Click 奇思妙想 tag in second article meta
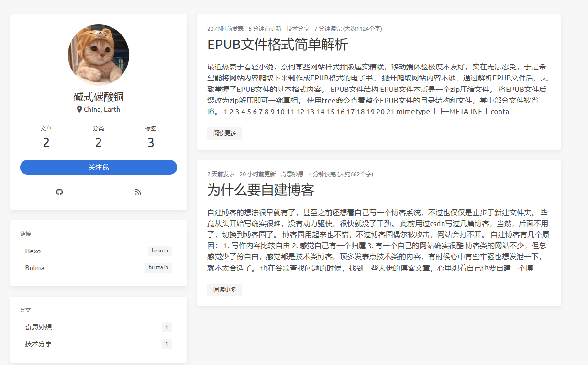588x365 pixels. coord(292,174)
